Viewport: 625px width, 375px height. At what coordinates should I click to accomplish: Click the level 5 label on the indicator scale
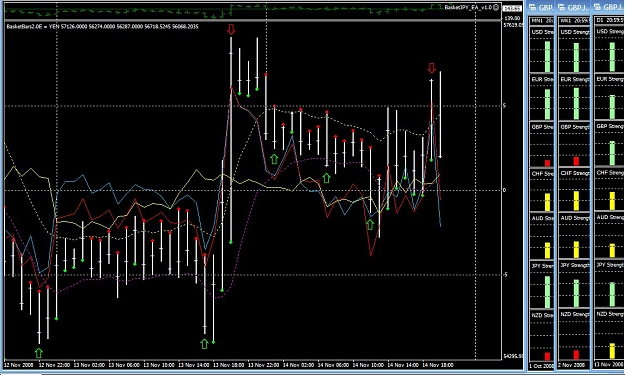click(505, 106)
